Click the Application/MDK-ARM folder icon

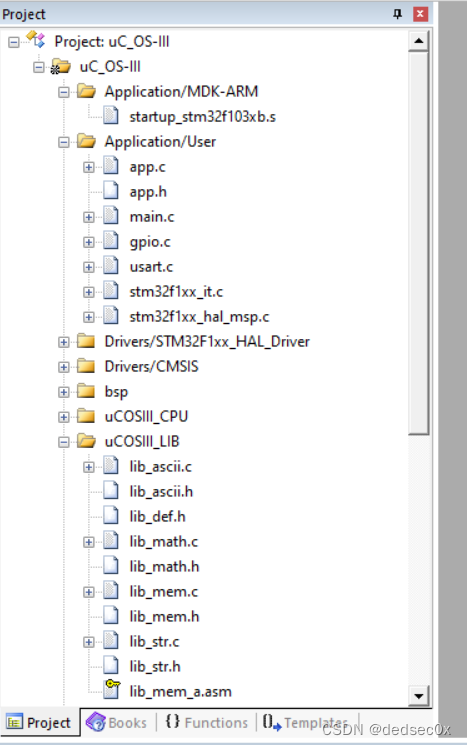86,91
